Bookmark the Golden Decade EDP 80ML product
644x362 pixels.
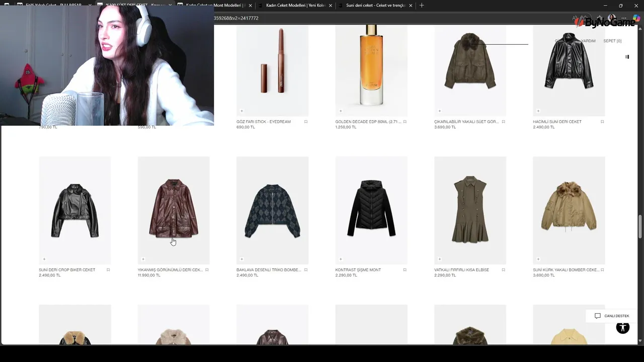click(405, 122)
